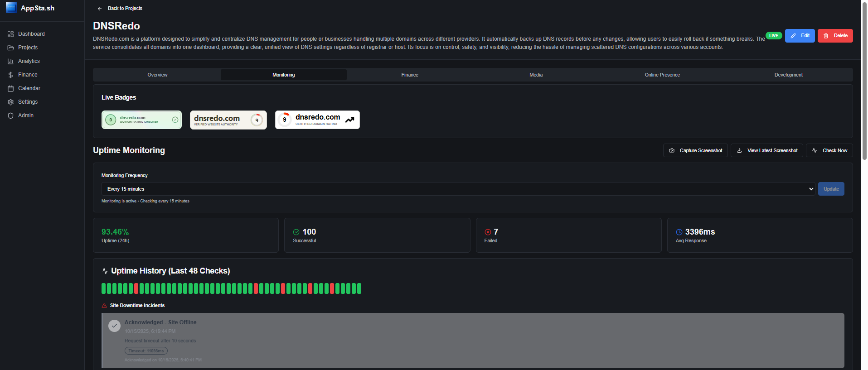Click the red Delete button label
The image size is (868, 370).
coord(840,36)
